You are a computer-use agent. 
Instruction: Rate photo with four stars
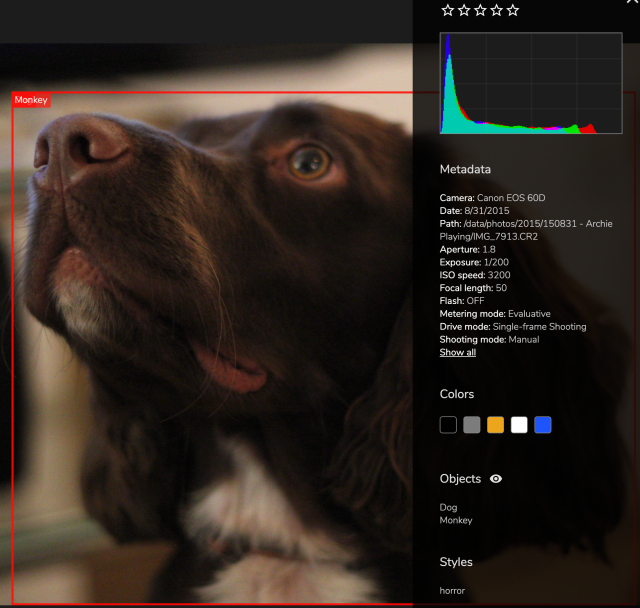point(497,10)
